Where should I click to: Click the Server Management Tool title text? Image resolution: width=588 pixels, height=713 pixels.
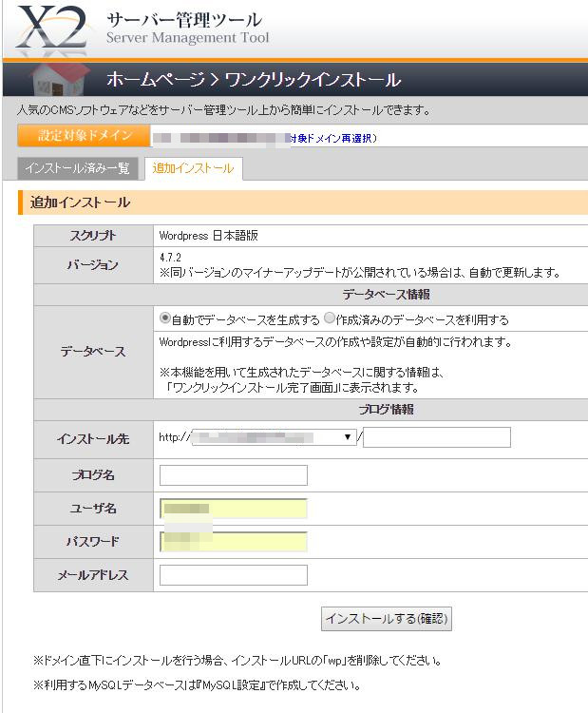tap(188, 38)
